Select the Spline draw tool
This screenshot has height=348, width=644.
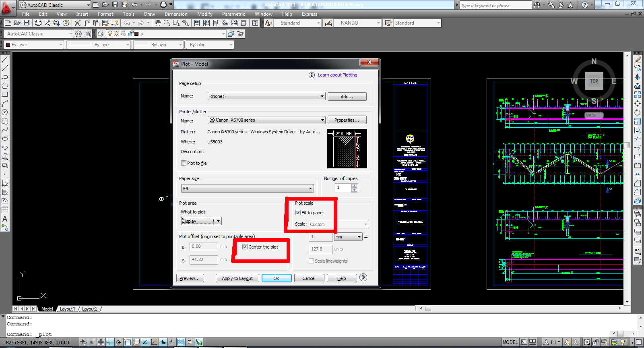(x=5, y=130)
